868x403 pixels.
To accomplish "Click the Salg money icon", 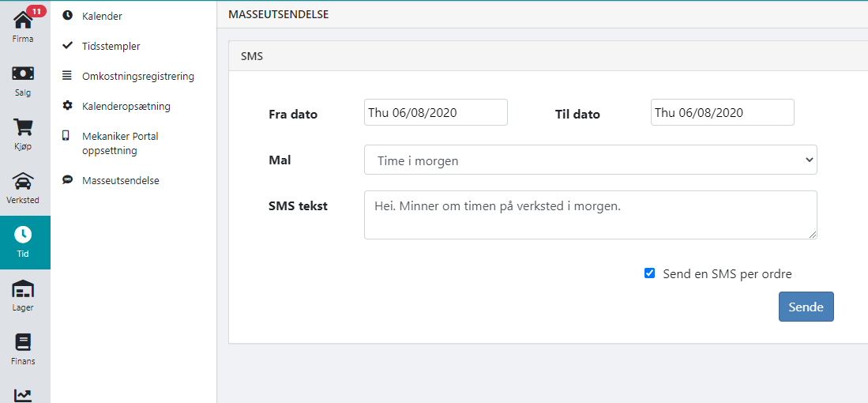I will [23, 73].
